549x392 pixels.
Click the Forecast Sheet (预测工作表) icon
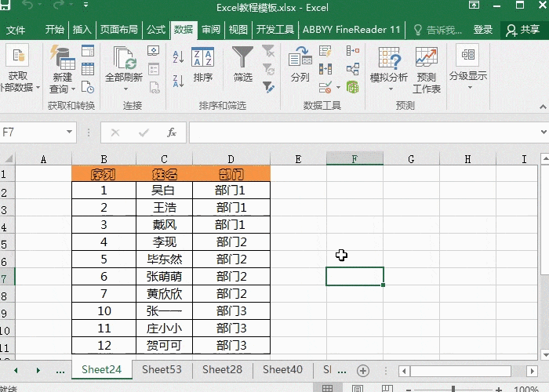(x=426, y=57)
